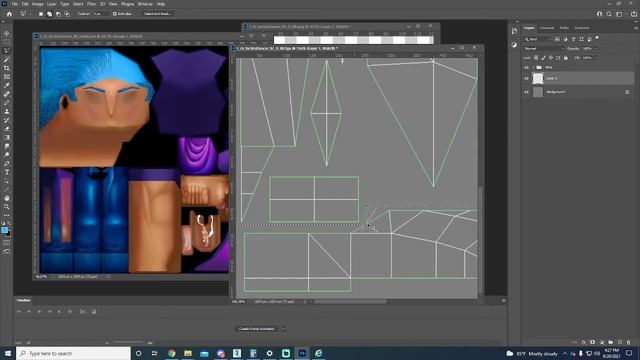This screenshot has width=640, height=360.
Task: Choose Intersect with Selection mode icon
Action: (x=67, y=14)
